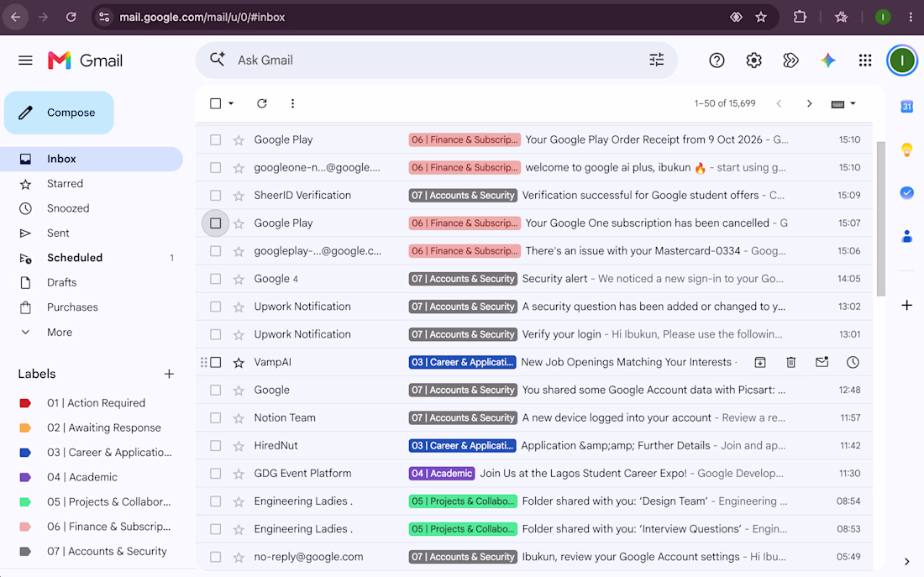Screen dimensions: 924x577
Task: Show search options filter icon
Action: click(657, 60)
